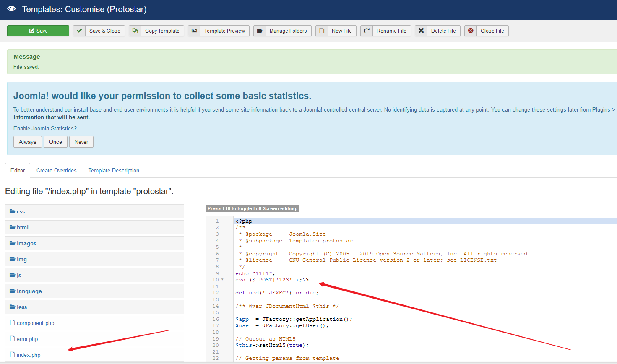Expand the less folder

tap(94, 307)
